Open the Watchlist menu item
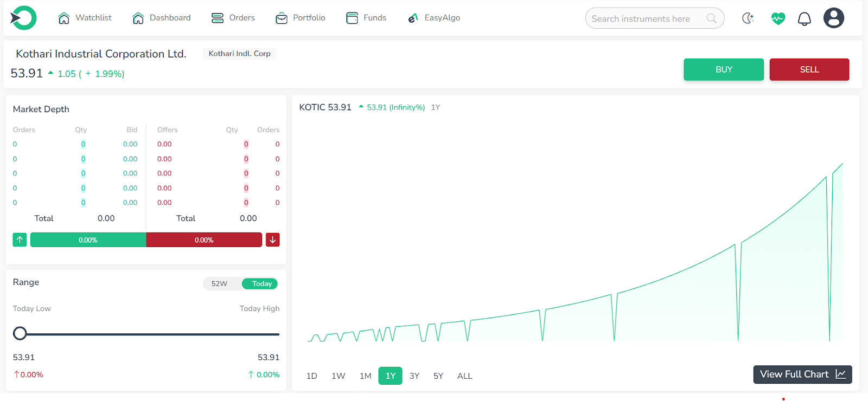The image size is (868, 401). [85, 18]
